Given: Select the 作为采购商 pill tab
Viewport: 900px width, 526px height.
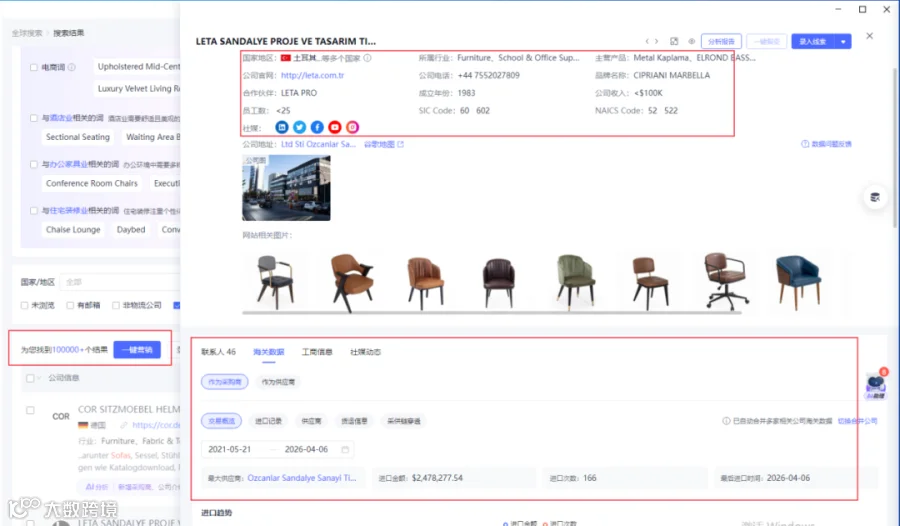Looking at the screenshot, I should [224, 382].
